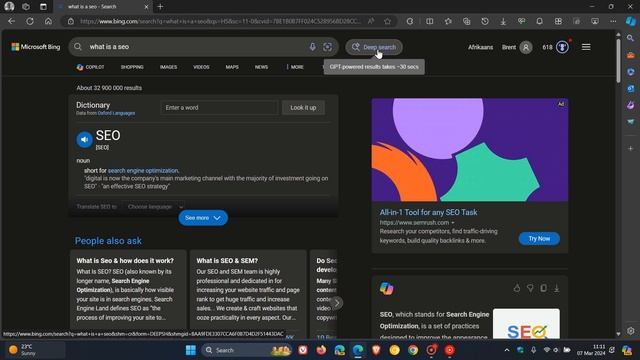Go to browser home page icon

pos(48,21)
